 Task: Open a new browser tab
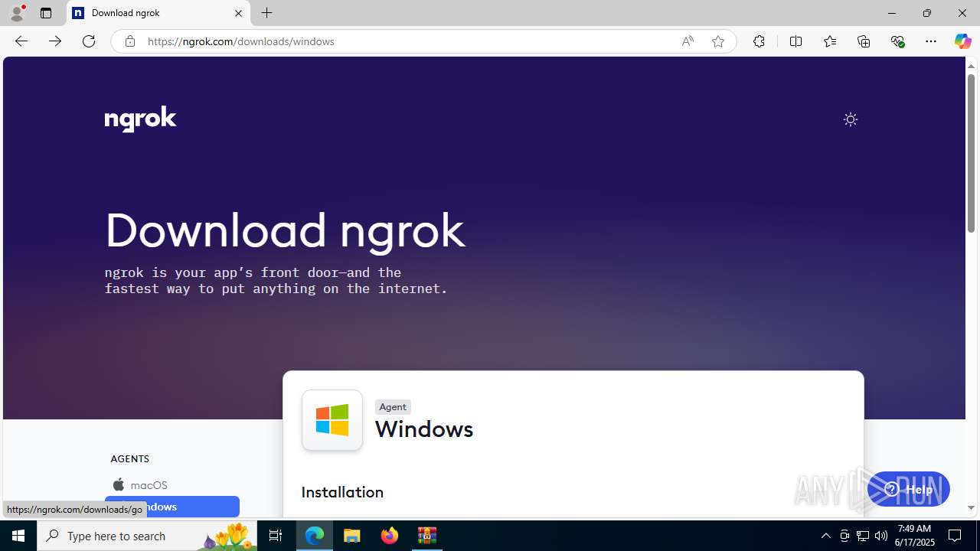267,13
